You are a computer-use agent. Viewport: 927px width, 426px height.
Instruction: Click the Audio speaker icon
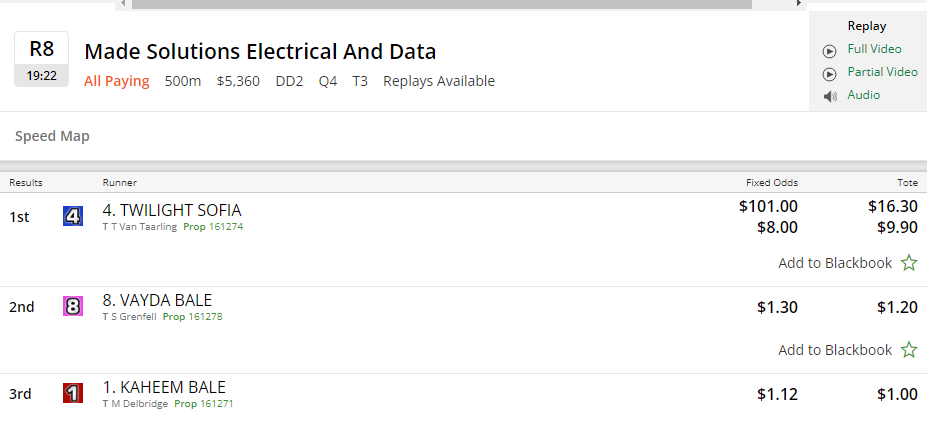click(x=829, y=96)
